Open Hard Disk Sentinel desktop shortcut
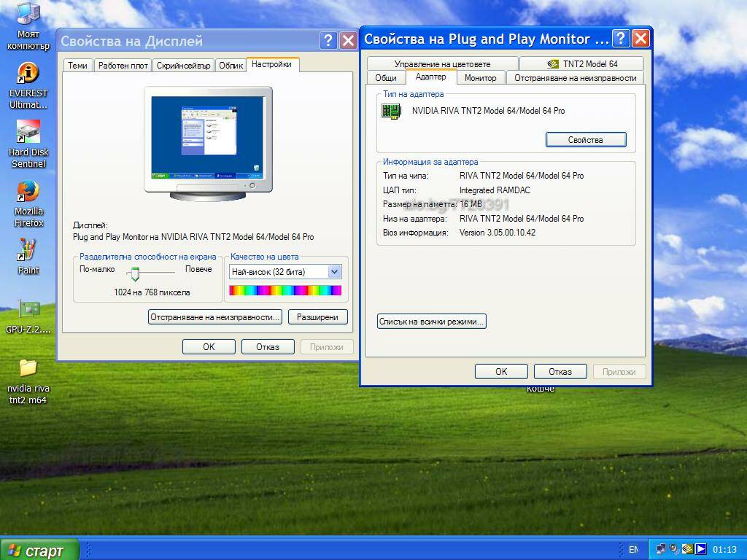 pyautogui.click(x=28, y=144)
